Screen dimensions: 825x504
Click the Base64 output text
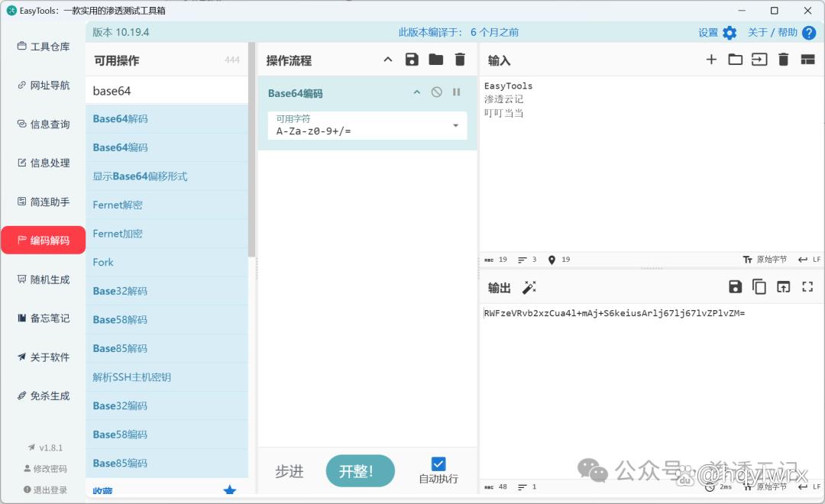coord(614,313)
